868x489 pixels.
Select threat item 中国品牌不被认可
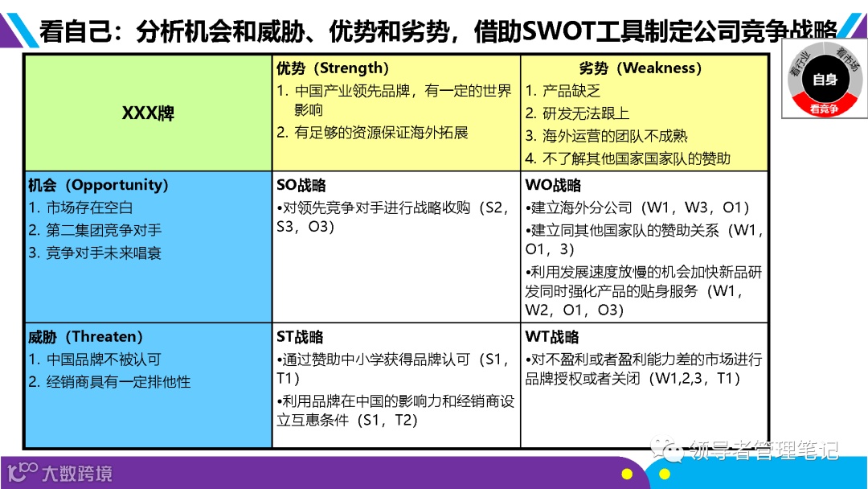[95, 360]
